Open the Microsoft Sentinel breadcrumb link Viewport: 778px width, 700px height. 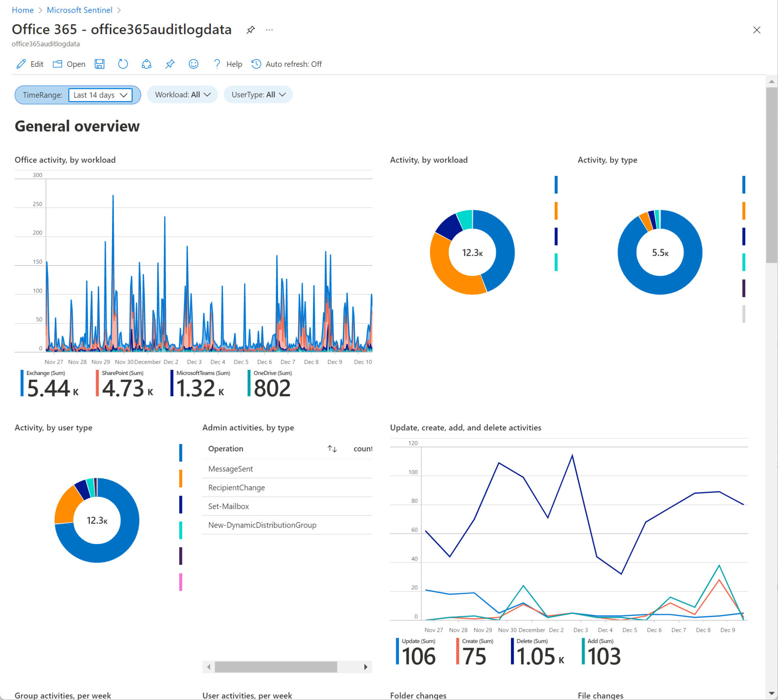[x=79, y=9]
